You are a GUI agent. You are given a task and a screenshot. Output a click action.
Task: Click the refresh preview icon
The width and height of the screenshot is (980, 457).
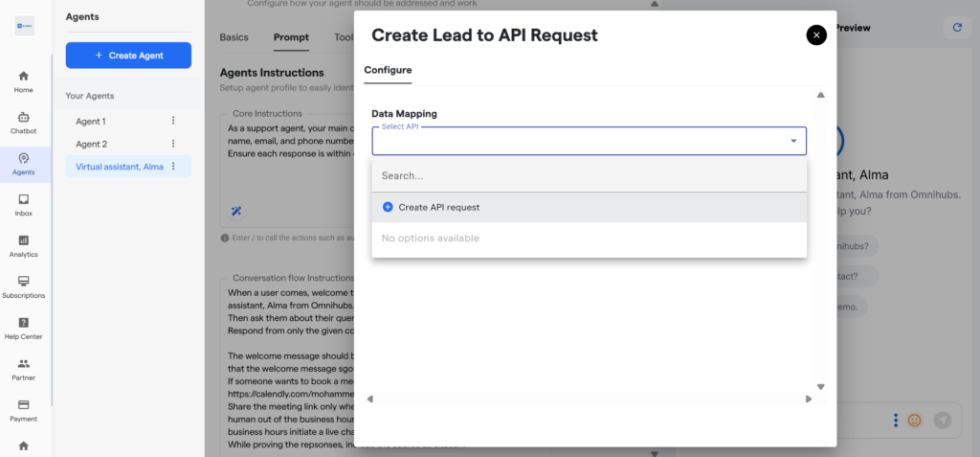pyautogui.click(x=957, y=28)
